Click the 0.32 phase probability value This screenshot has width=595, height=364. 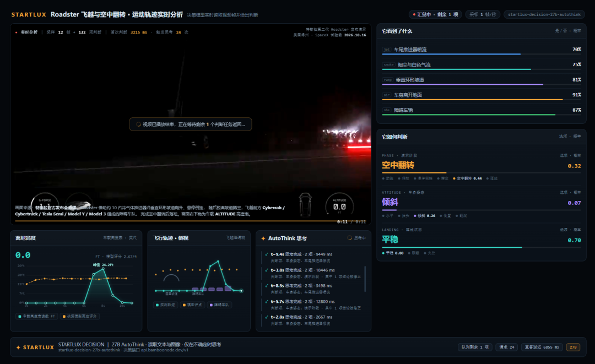(574, 166)
